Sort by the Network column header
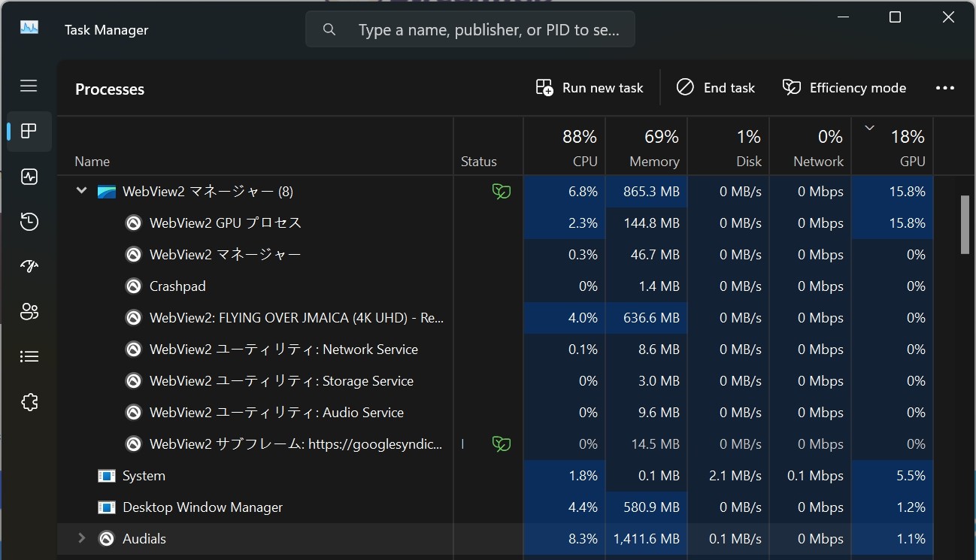976x560 pixels. (x=811, y=147)
